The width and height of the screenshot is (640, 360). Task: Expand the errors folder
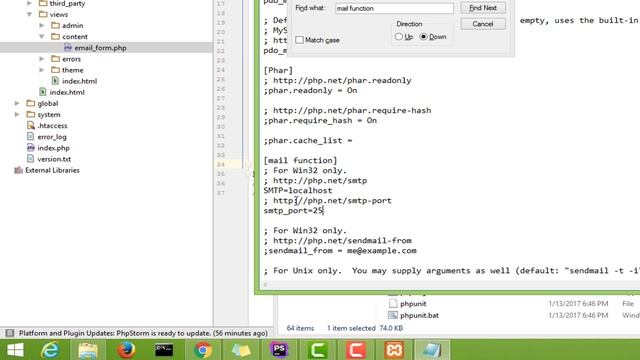tap(42, 59)
